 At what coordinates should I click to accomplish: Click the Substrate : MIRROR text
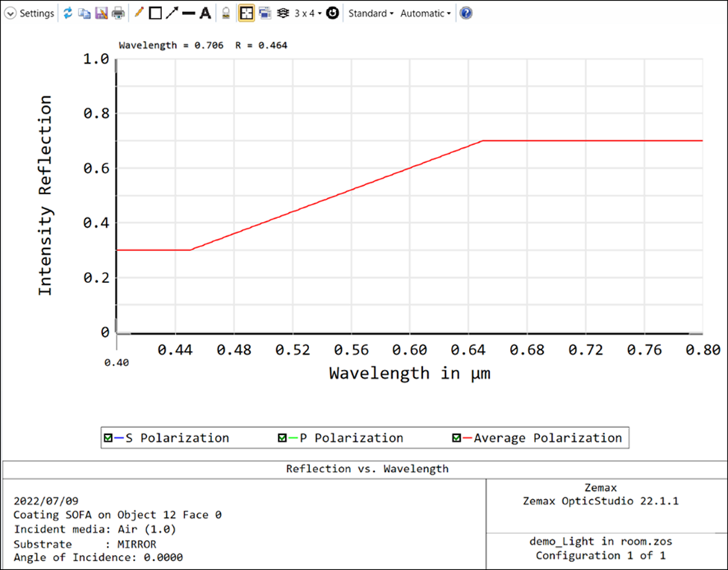(85, 544)
